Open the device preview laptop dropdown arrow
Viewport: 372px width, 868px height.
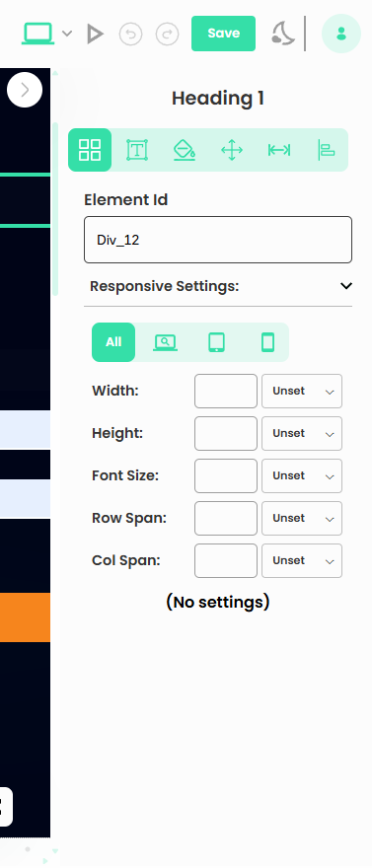click(67, 34)
